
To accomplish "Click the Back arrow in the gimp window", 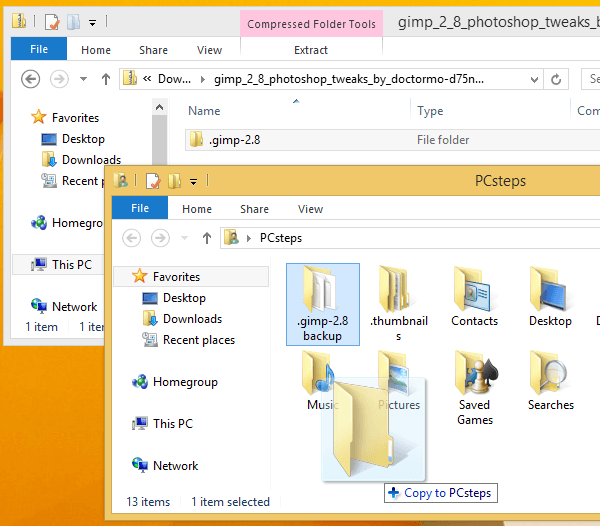I will [31, 79].
